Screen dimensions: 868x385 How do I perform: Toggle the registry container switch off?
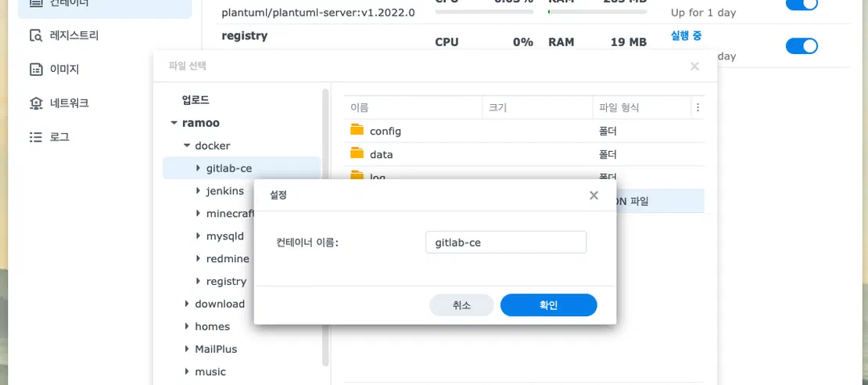(802, 46)
